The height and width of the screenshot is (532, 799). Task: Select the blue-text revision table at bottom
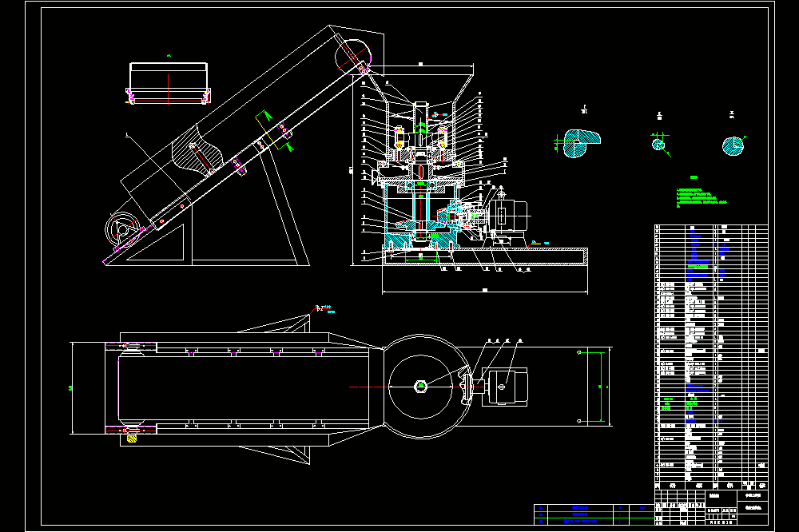point(594,514)
